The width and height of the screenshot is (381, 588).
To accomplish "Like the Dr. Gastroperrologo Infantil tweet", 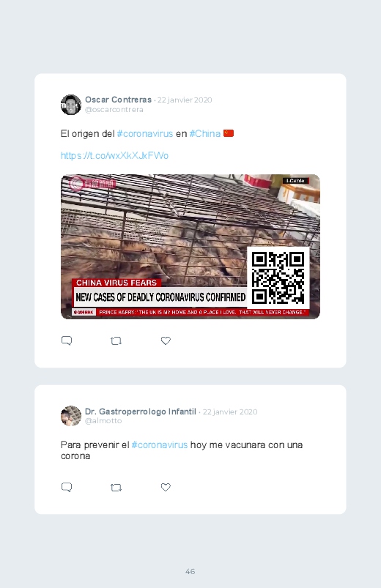I will (x=166, y=487).
